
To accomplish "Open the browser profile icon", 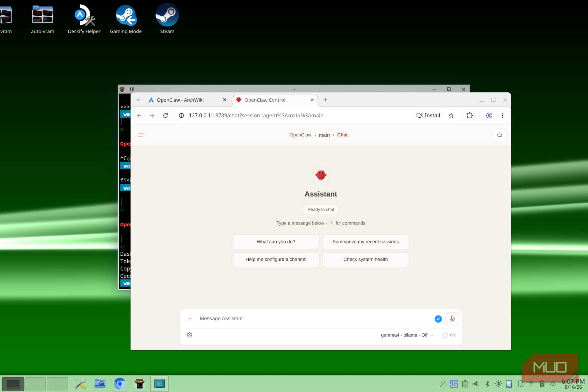I will click(489, 115).
